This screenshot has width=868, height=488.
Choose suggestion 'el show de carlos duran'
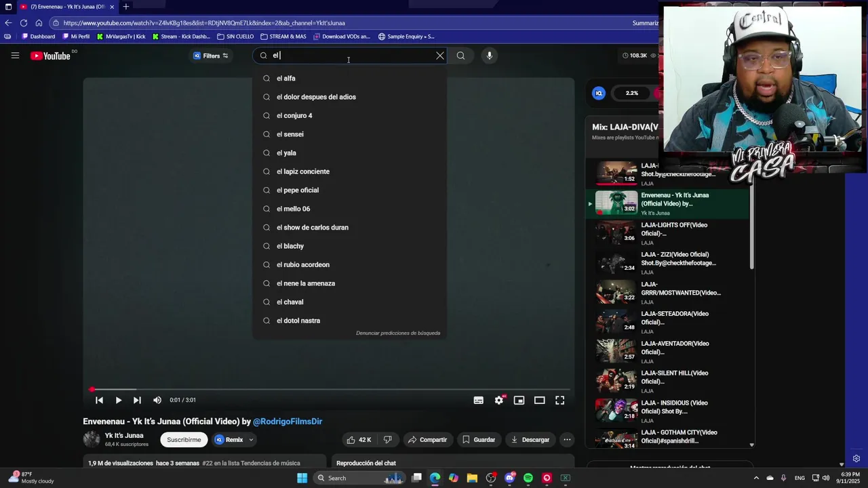[x=349, y=227]
